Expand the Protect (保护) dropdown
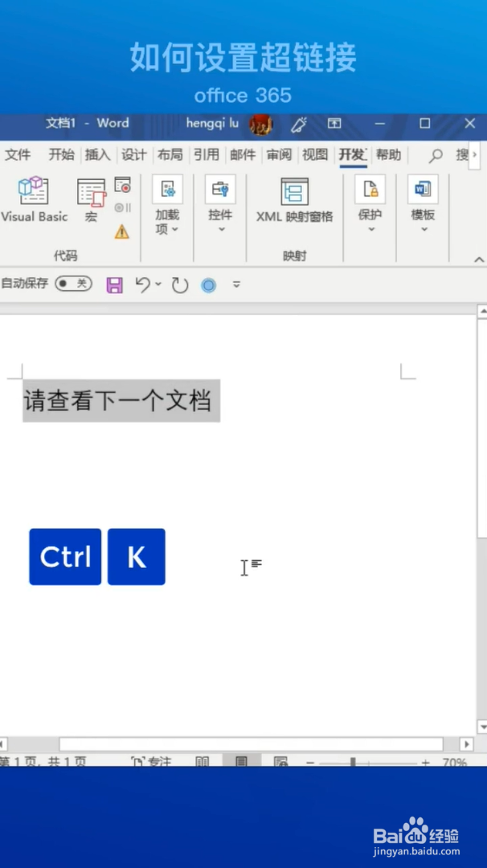Image resolution: width=487 pixels, height=868 pixels. pos(370,203)
